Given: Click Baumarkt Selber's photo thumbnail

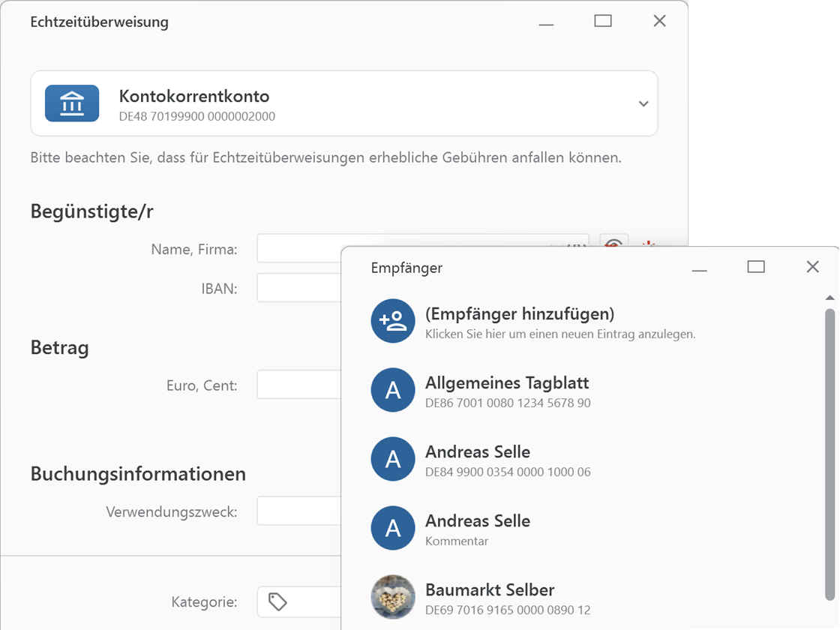Looking at the screenshot, I should [x=392, y=597].
